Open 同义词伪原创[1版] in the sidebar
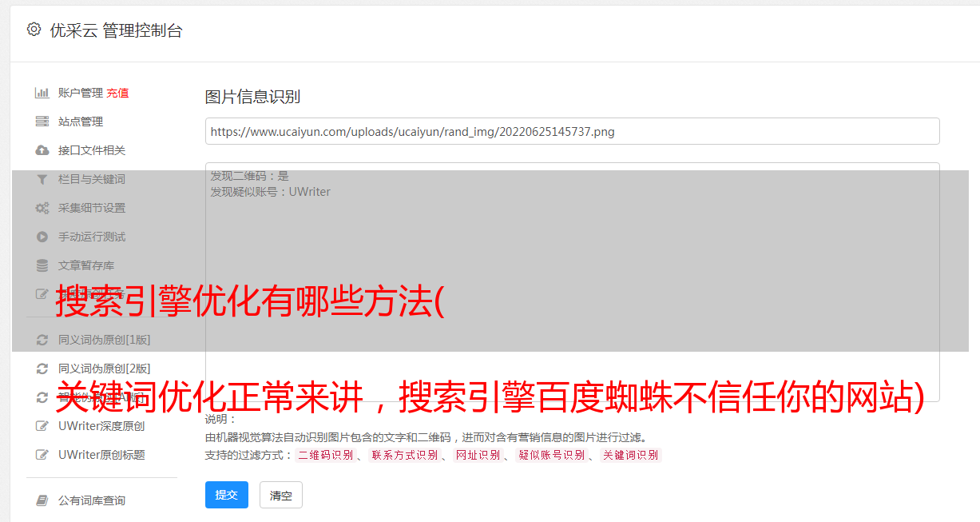The width and height of the screenshot is (980, 522). 104,340
